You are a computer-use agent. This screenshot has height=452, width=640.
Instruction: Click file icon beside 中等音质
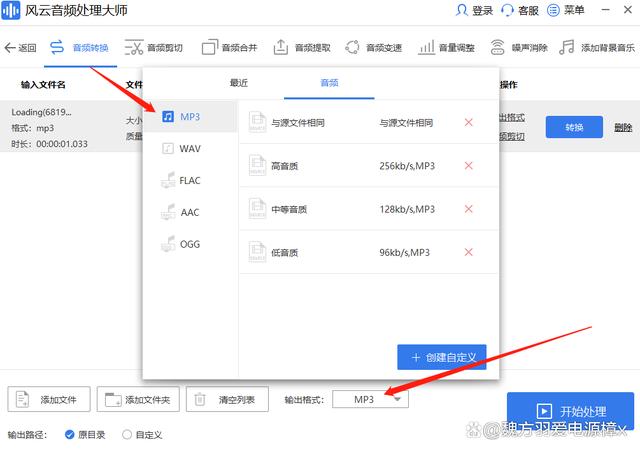click(257, 208)
